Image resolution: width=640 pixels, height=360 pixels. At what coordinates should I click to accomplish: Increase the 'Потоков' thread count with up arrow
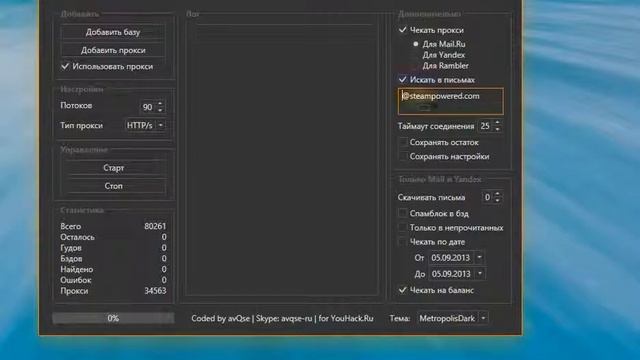pos(160,104)
